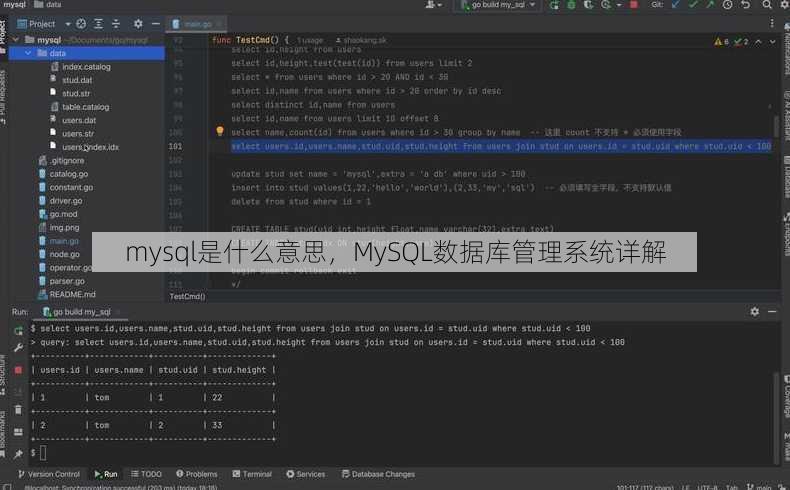This screenshot has width=790, height=490.
Task: Select stud.dat file in tree
Action: (77, 80)
